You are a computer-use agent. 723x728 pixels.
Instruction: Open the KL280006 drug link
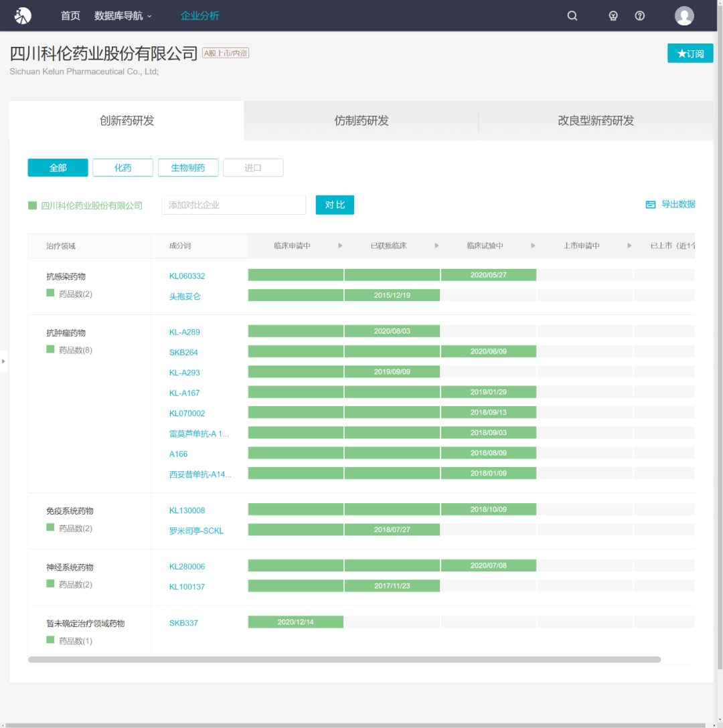coord(187,567)
